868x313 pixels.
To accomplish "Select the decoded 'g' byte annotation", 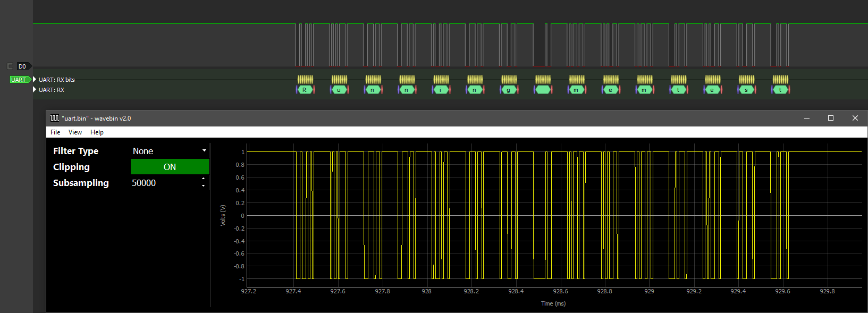I will coord(509,90).
